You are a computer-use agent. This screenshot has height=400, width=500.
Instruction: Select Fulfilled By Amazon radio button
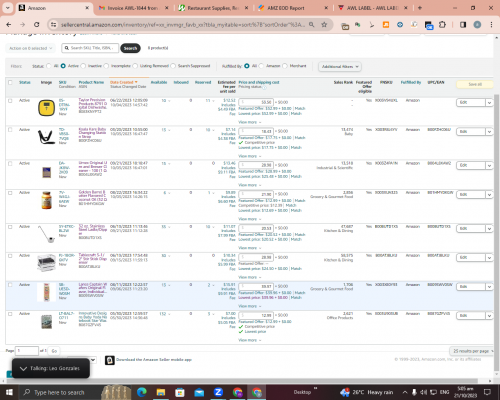(261, 66)
